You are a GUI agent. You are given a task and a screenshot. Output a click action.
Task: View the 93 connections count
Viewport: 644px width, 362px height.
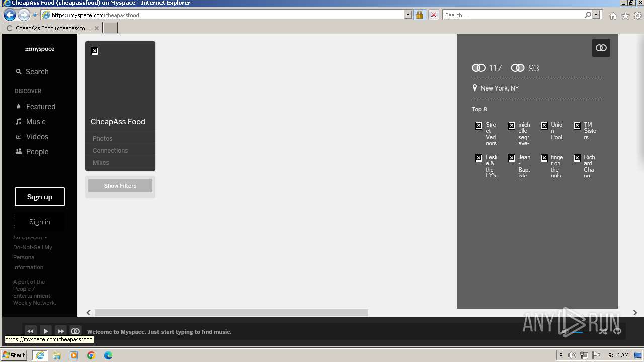(x=525, y=68)
